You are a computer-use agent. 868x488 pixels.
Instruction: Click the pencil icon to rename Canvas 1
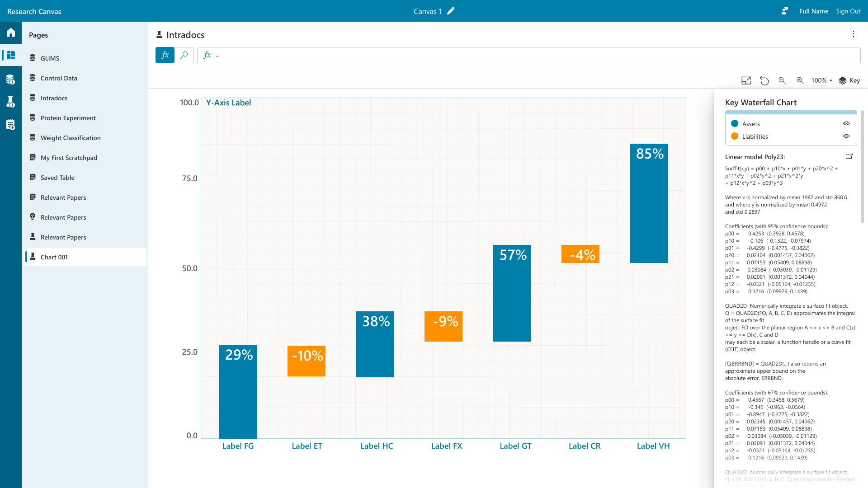(451, 11)
